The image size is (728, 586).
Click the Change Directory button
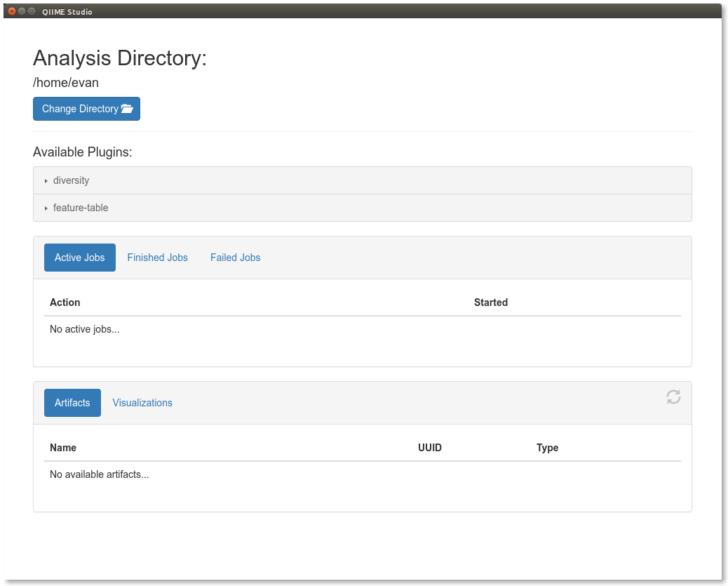pos(86,109)
